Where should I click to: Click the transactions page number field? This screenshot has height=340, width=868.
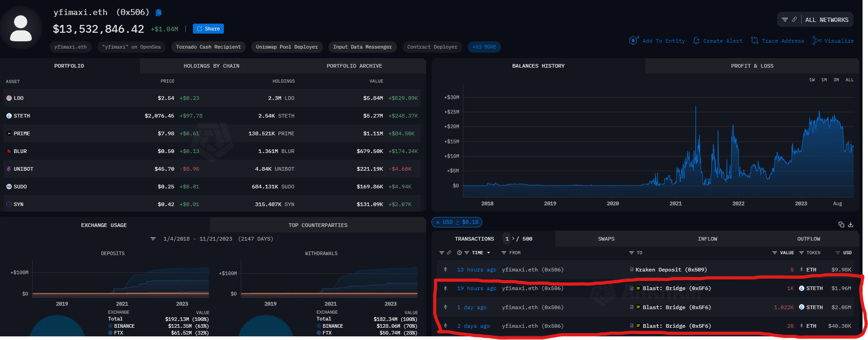point(507,239)
